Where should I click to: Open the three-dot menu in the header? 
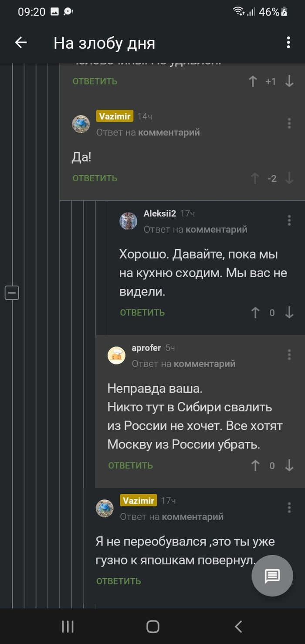288,42
